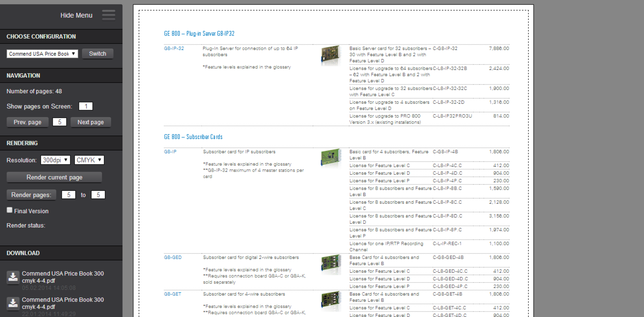Click article code C-L8-IP-4D.C
This screenshot has width=644, height=317.
click(448, 173)
